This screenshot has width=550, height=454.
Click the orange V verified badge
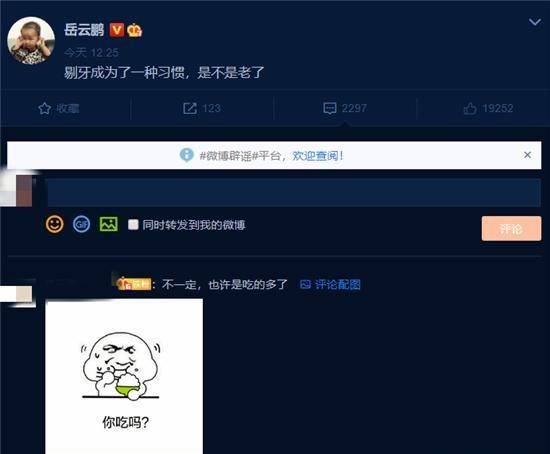tap(116, 30)
